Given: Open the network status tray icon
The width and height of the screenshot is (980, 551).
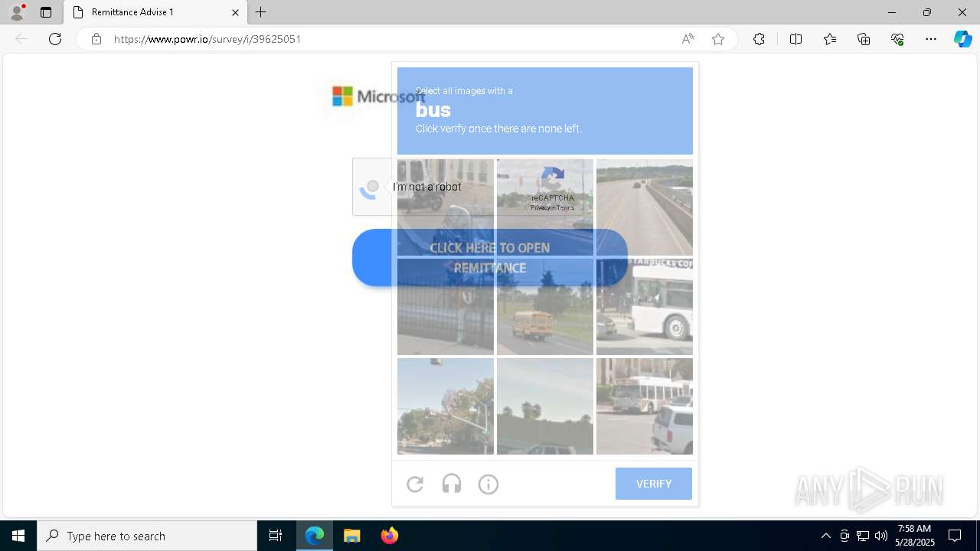Looking at the screenshot, I should click(863, 536).
